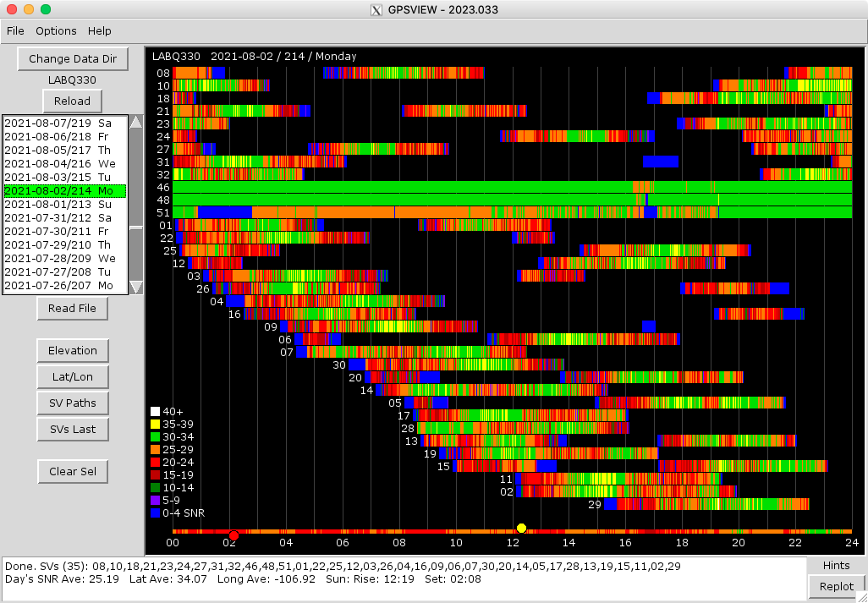Open the Options menu

tap(56, 31)
